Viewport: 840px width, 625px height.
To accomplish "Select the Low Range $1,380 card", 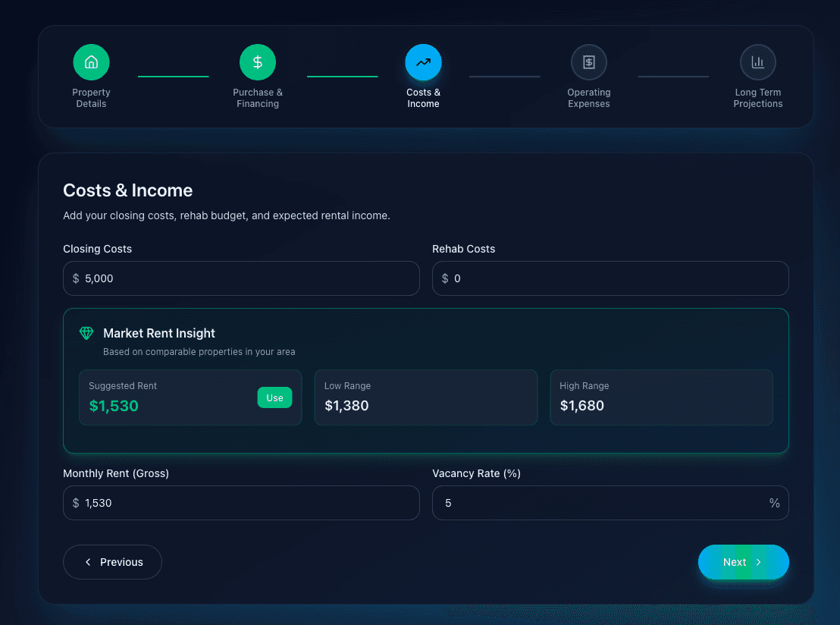I will [x=425, y=397].
